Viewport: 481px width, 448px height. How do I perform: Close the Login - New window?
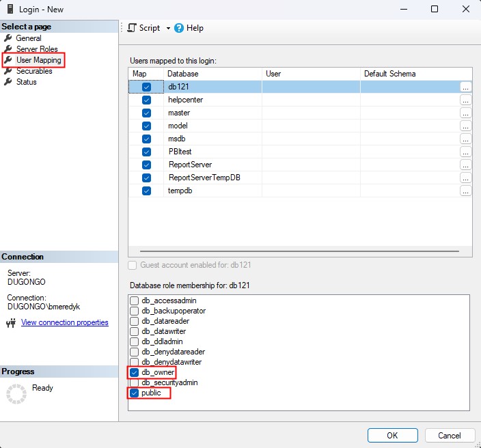click(466, 9)
